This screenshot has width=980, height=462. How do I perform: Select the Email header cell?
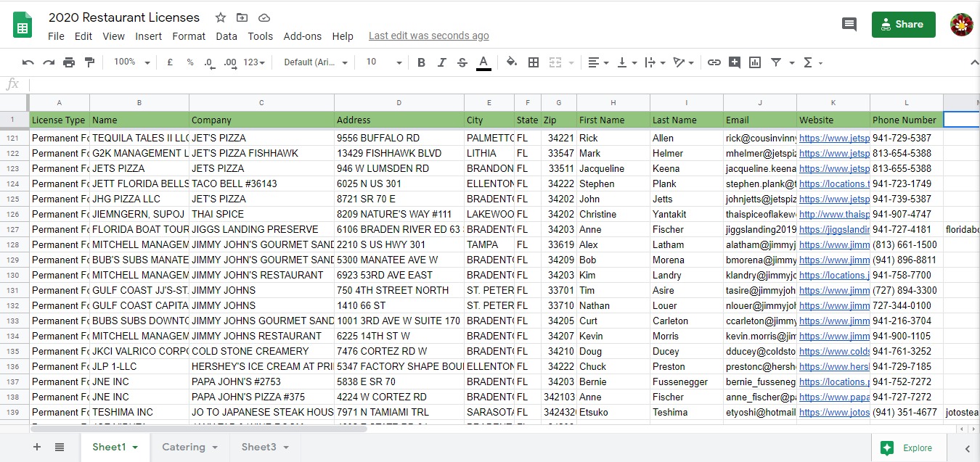pyautogui.click(x=760, y=120)
